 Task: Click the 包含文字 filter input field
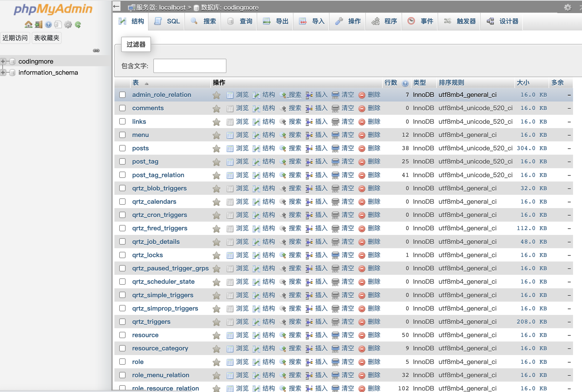[190, 66]
